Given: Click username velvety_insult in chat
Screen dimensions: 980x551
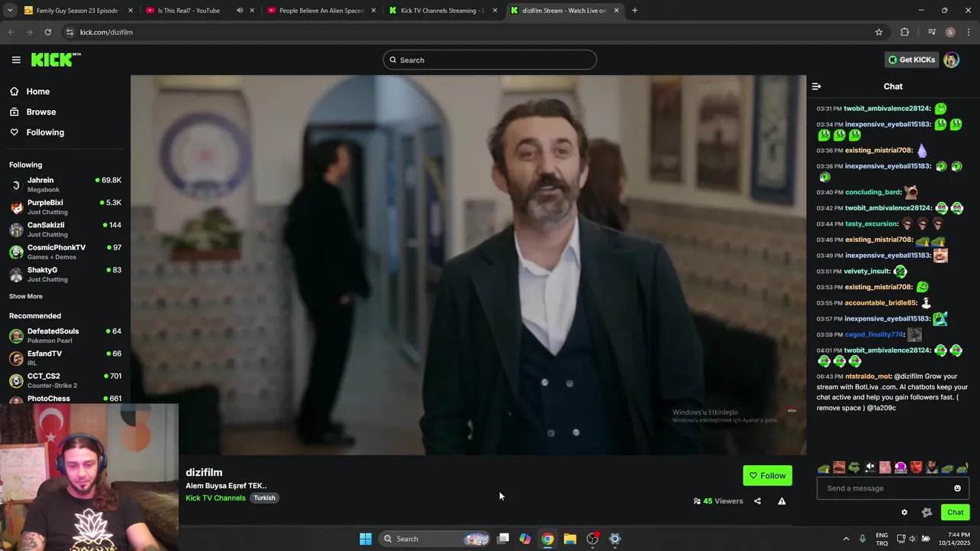Looking at the screenshot, I should 867,272.
